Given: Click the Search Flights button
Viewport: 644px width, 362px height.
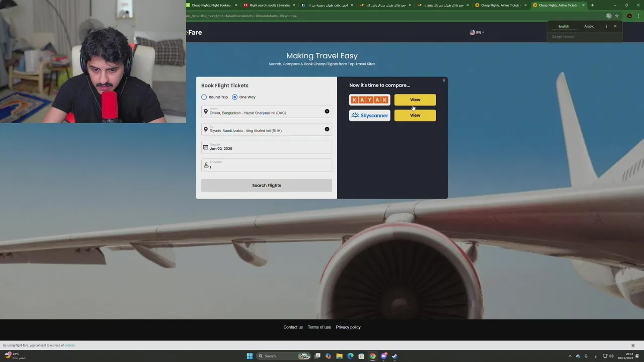Looking at the screenshot, I should (267, 186).
